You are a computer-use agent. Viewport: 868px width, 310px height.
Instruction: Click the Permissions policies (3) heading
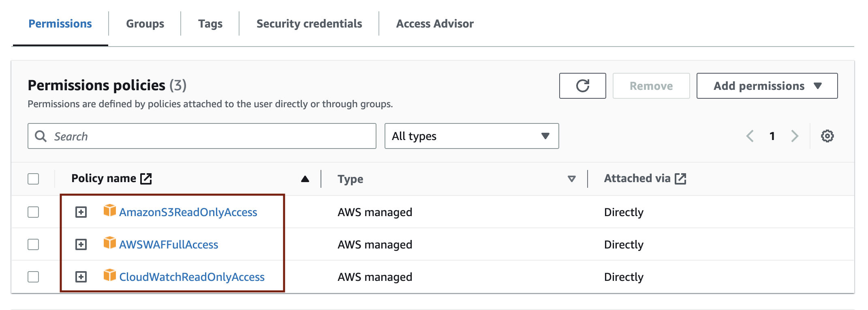(107, 85)
